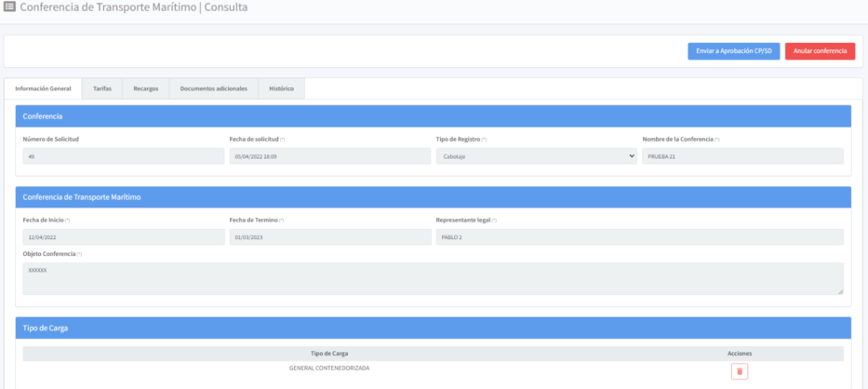Click the Fecha de Termino date field

(x=329, y=237)
